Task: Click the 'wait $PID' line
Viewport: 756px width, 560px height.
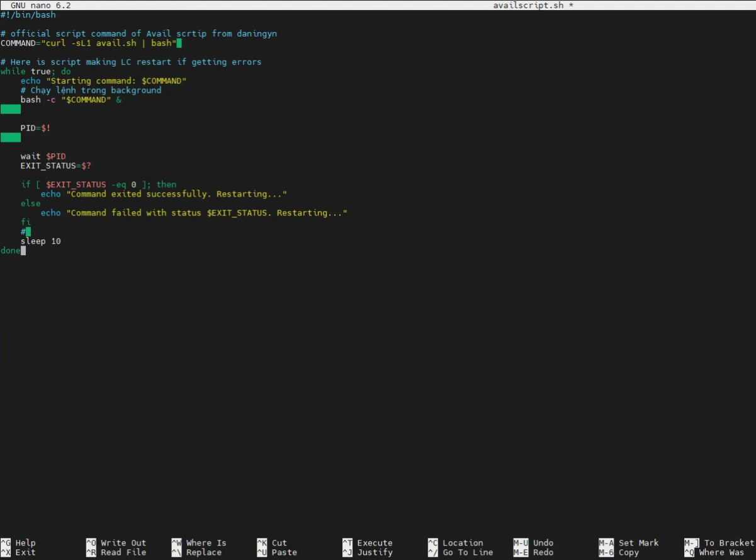Action: 43,156
